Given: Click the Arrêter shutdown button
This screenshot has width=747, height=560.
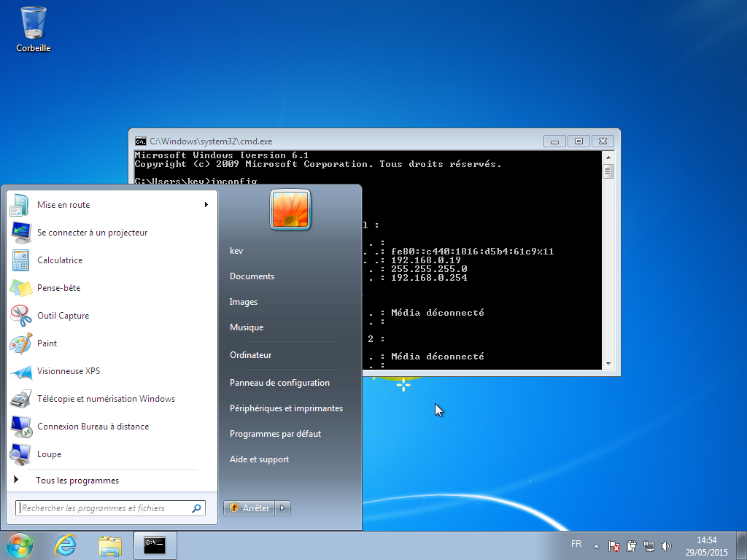Looking at the screenshot, I should (x=249, y=508).
